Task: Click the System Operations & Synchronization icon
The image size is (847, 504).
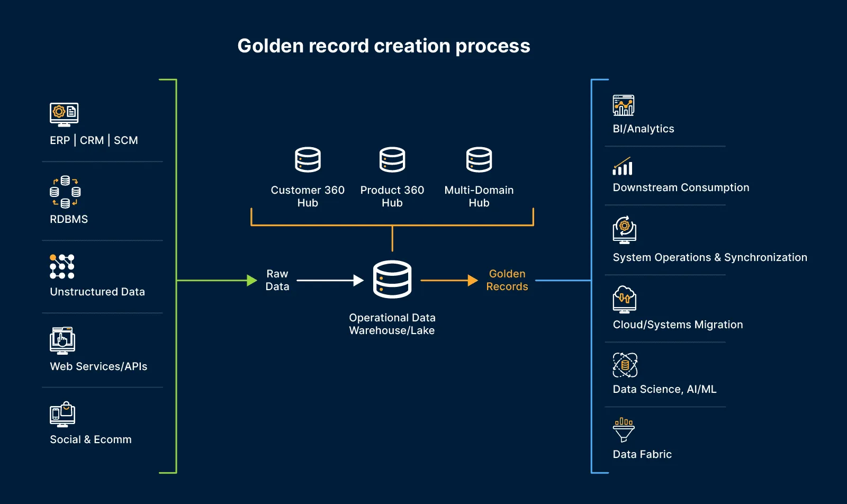Action: click(x=625, y=230)
